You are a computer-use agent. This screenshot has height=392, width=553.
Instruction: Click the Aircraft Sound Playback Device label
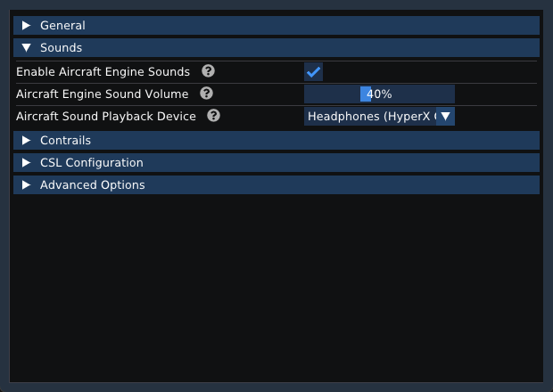pos(106,116)
